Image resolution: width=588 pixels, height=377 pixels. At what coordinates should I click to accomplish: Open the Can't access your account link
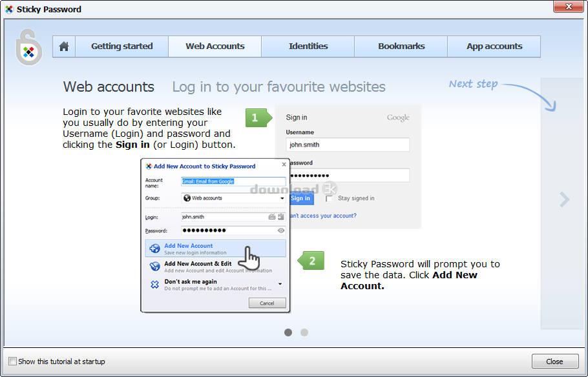[323, 216]
